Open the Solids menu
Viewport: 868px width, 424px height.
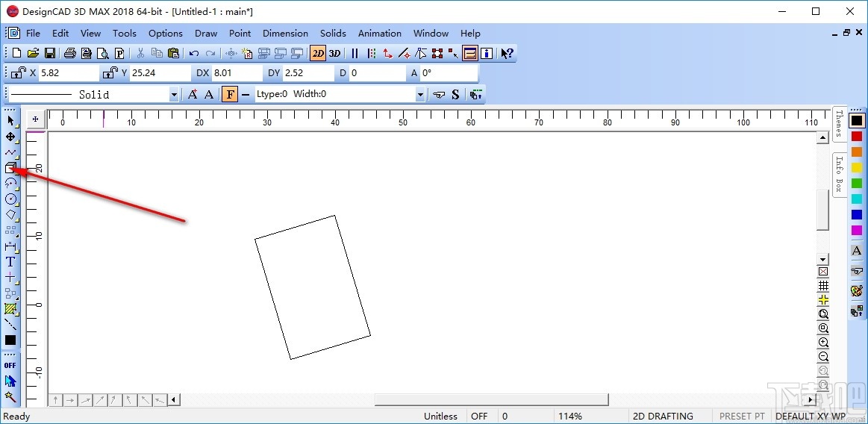tap(333, 33)
